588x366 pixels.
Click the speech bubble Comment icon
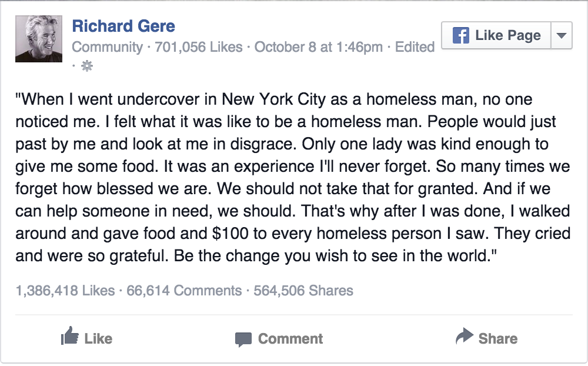click(243, 340)
